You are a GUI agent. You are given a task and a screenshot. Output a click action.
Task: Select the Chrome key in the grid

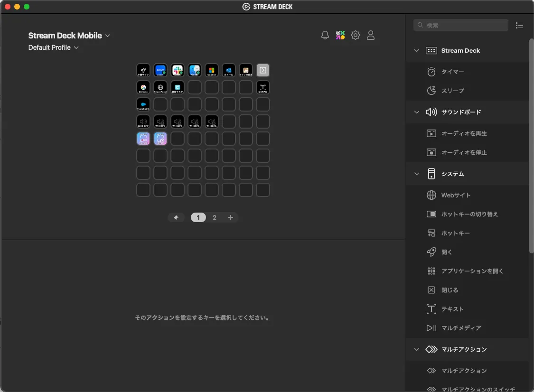pos(143,87)
